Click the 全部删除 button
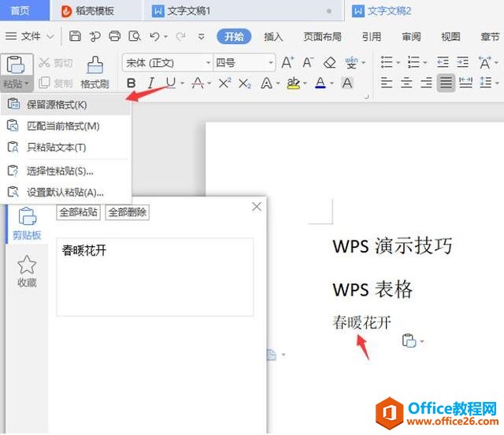The image size is (504, 435). click(128, 212)
